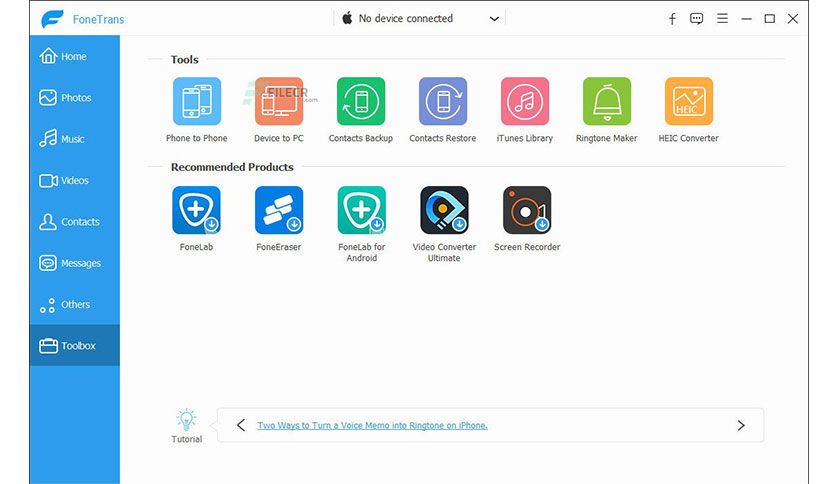Expand the No device connected dropdown

point(420,19)
